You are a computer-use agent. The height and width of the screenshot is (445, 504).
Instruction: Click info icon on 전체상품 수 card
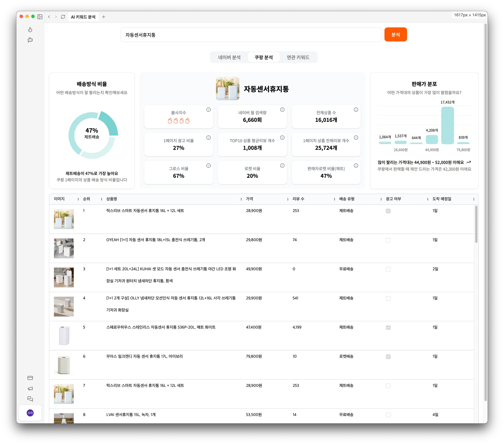[356, 109]
